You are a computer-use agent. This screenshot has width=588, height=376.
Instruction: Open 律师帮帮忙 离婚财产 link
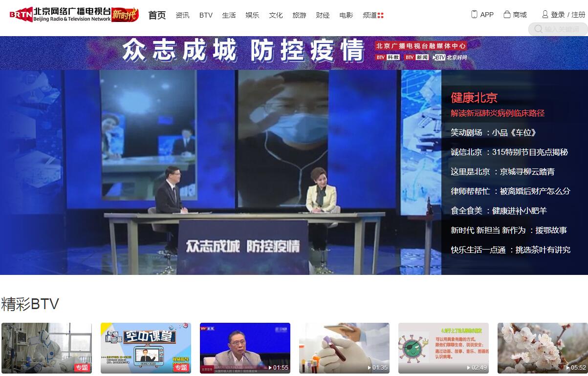tap(510, 191)
